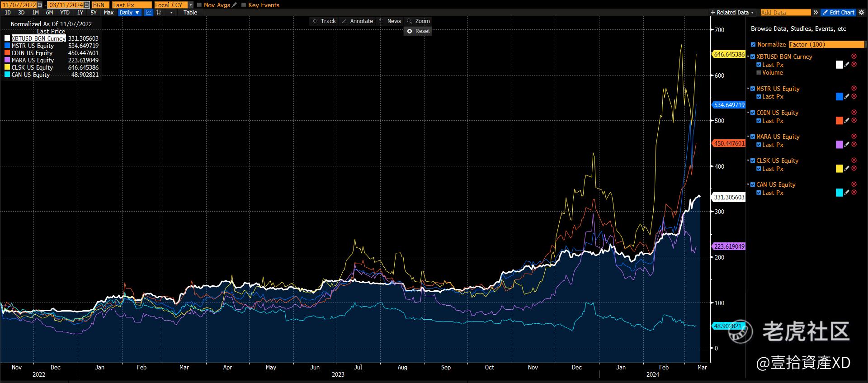This screenshot has width=868, height=383.
Task: Enable the Mov Avgs checkbox
Action: 199,5
